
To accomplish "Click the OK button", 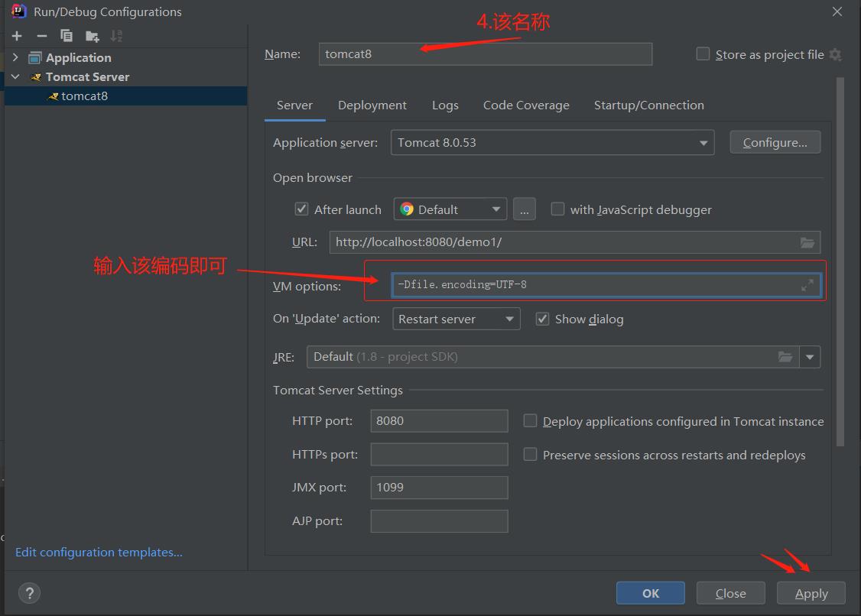I will [x=650, y=593].
